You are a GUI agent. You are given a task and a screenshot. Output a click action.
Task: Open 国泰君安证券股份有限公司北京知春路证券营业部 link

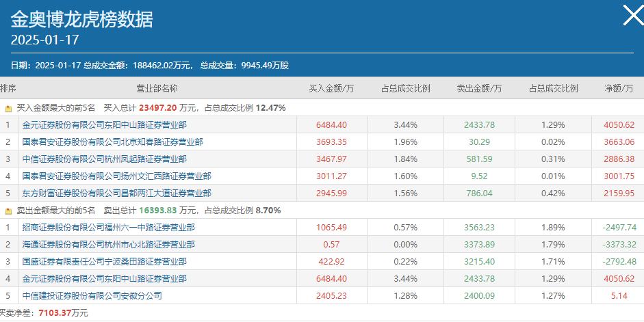[x=112, y=142]
